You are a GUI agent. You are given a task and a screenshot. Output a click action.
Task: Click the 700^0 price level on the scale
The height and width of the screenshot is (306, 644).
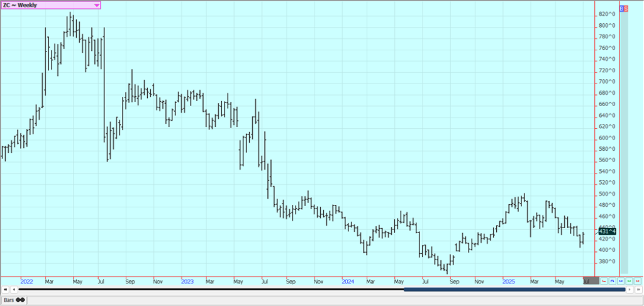click(607, 82)
